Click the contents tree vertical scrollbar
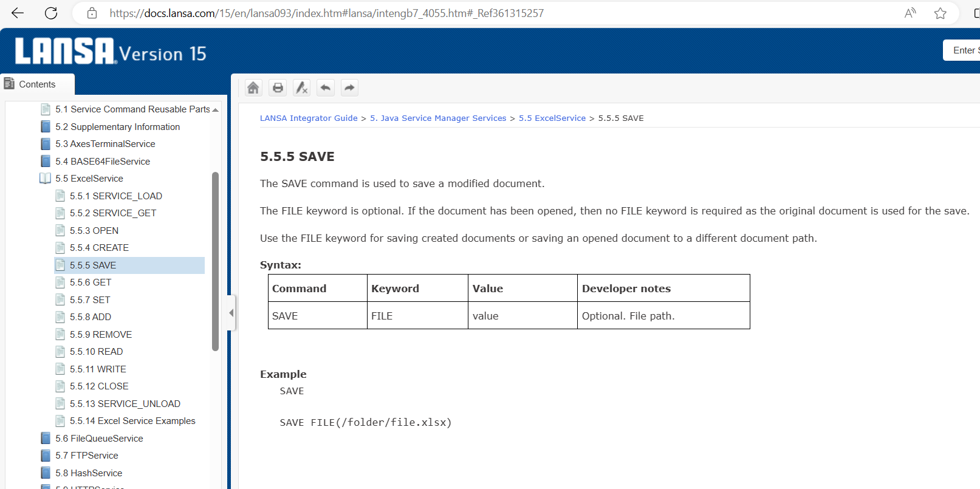 coord(215,261)
